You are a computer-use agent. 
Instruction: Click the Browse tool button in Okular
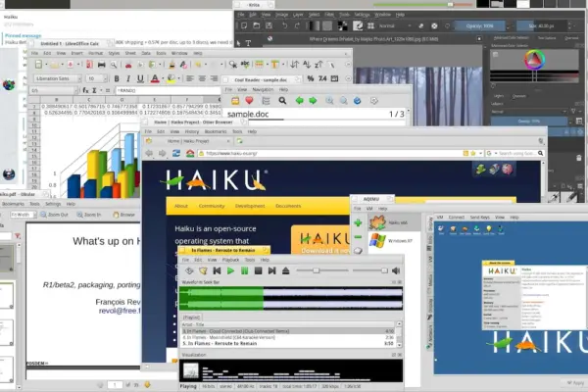point(123,215)
